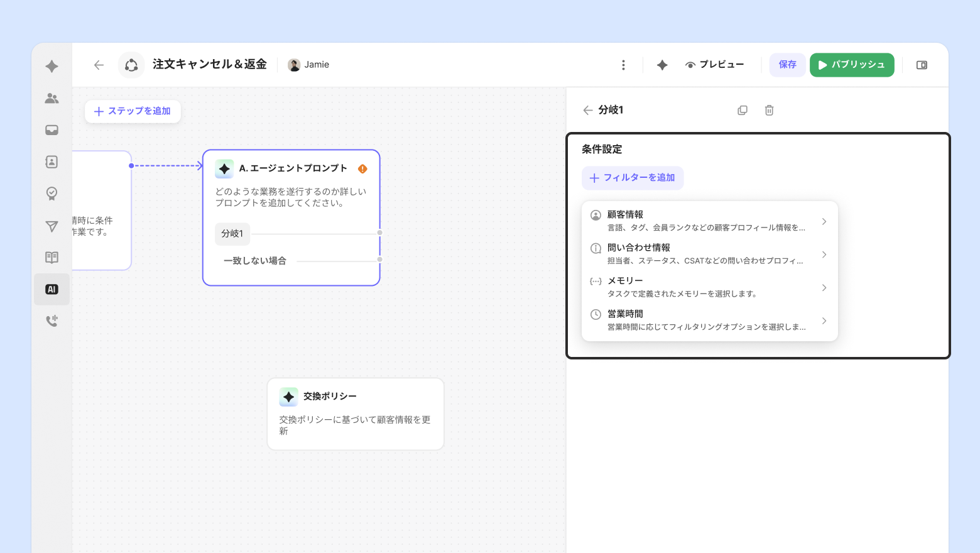Click the phone call sidebar icon
The height and width of the screenshot is (553, 980).
tap(52, 321)
